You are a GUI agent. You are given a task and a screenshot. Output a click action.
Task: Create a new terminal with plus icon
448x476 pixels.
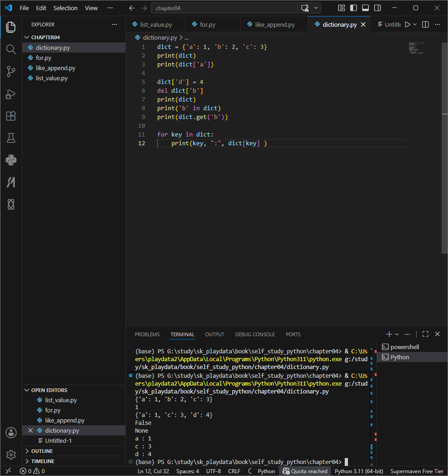(x=389, y=334)
